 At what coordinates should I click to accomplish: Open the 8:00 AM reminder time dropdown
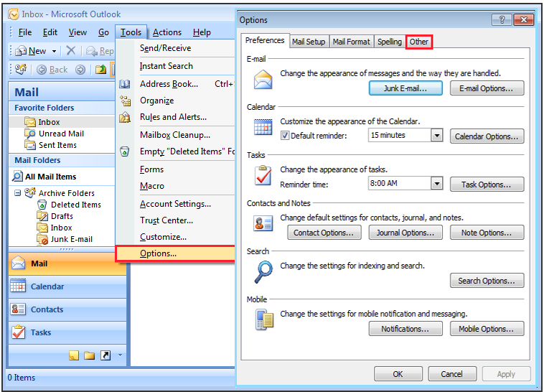point(437,183)
